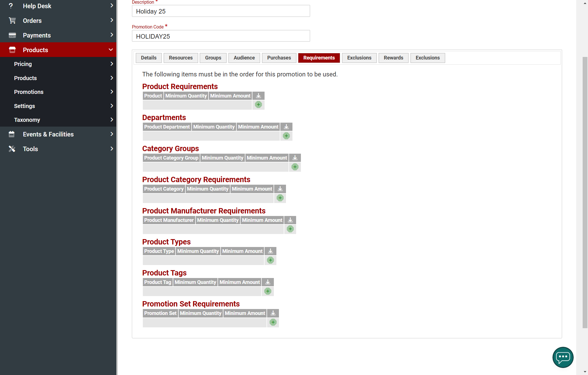Click download icon in Product Requirements header
This screenshot has height=375, width=588.
[x=258, y=96]
